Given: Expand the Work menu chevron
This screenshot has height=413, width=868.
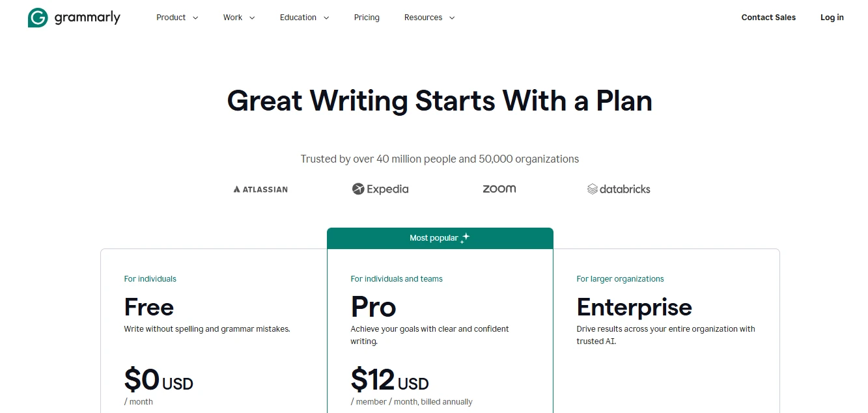Looking at the screenshot, I should [252, 18].
